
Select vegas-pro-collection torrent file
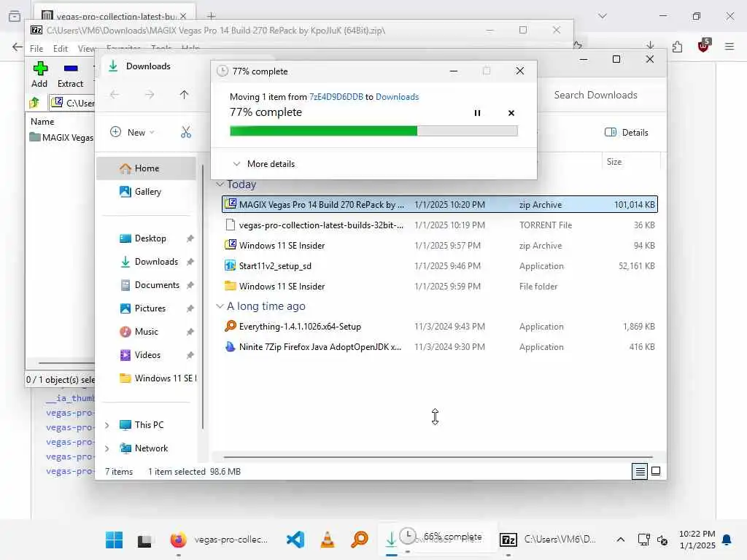[x=440, y=225]
